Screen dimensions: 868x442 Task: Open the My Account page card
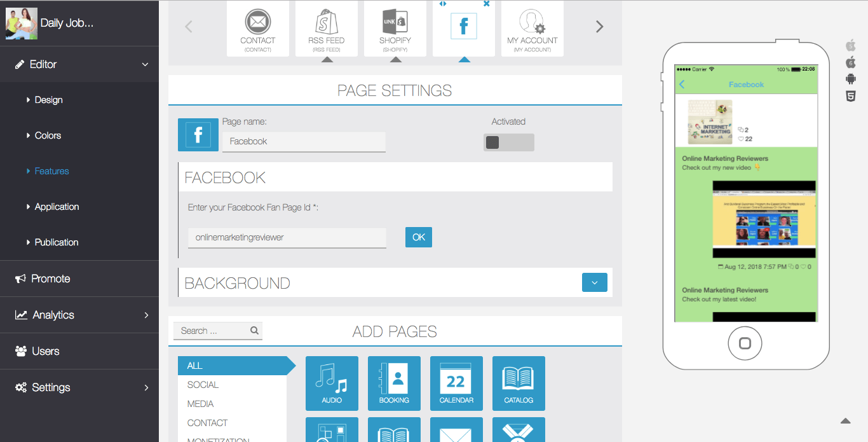click(x=532, y=29)
